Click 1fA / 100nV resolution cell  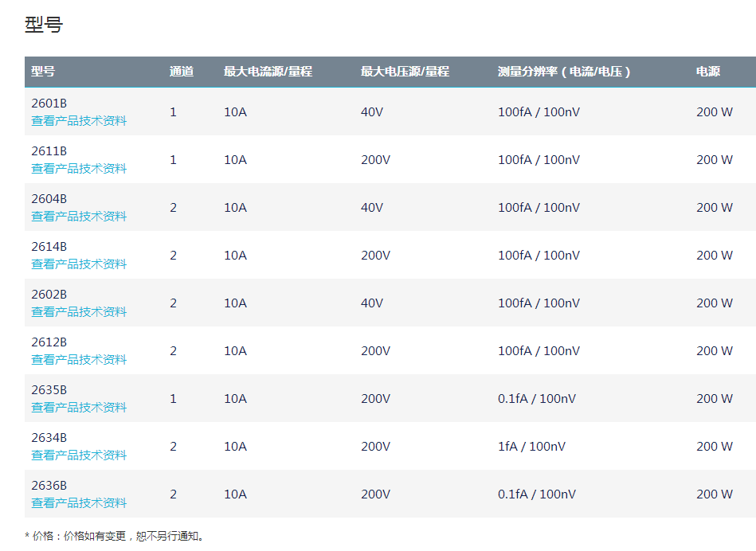point(531,446)
